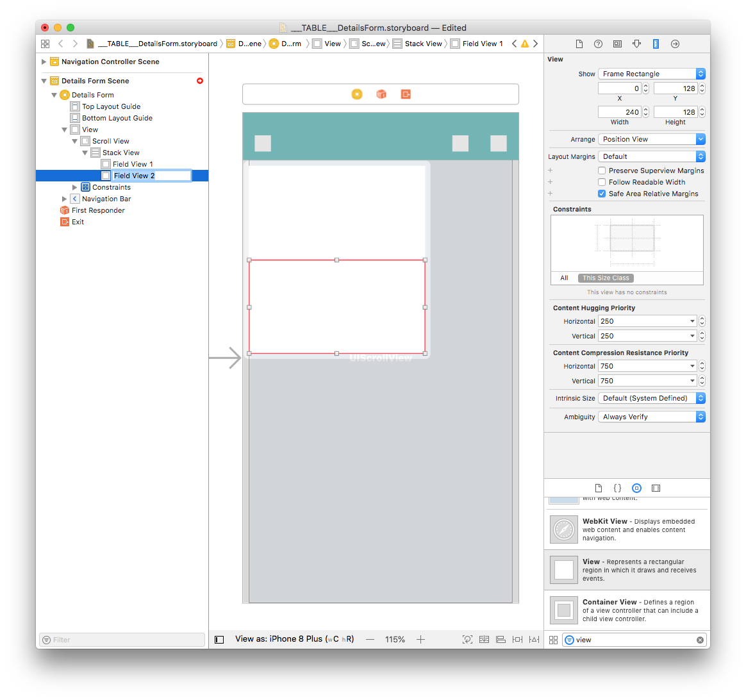
Task: Show the Connections inspector
Action: [x=675, y=44]
